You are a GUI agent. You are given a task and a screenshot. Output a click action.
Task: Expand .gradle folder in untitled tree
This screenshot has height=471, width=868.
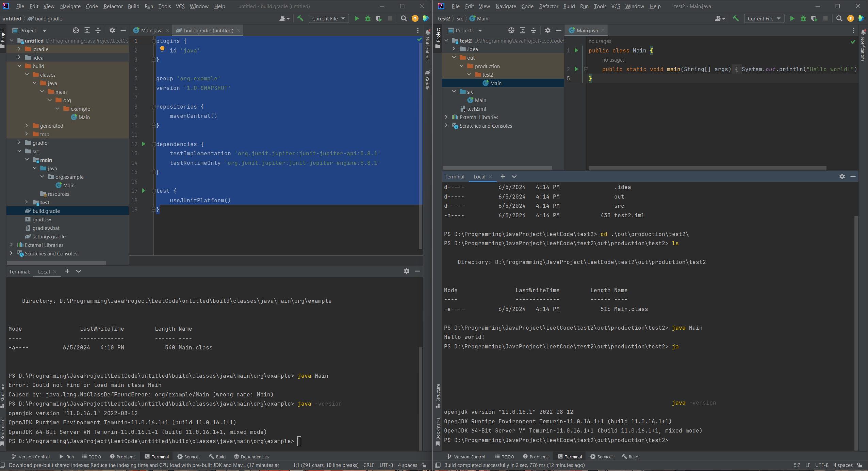point(19,49)
